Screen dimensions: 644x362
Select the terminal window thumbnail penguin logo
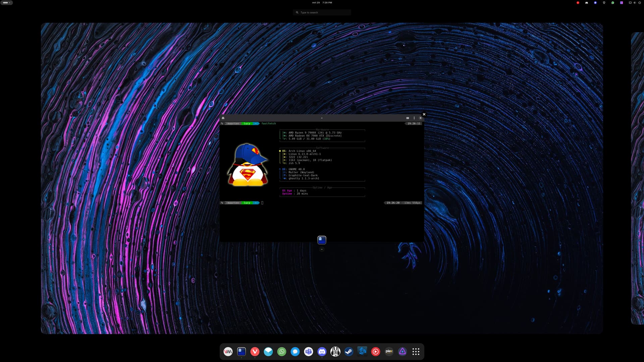248,165
